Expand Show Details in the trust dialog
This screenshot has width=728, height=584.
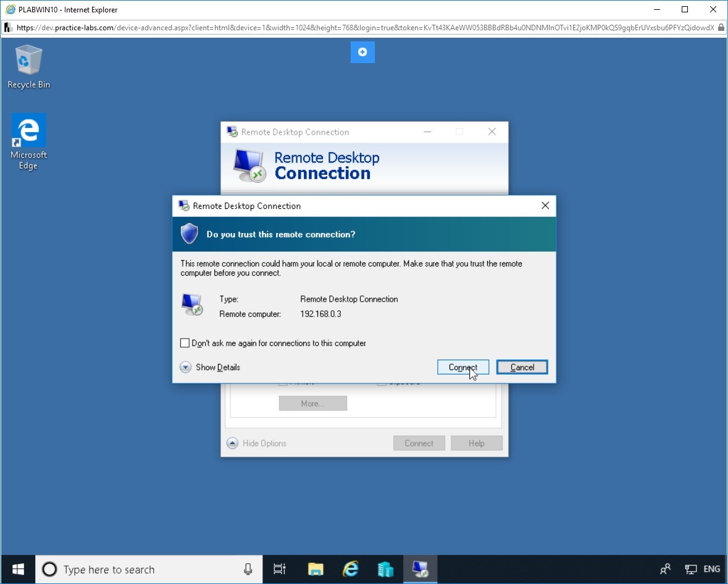click(x=210, y=367)
